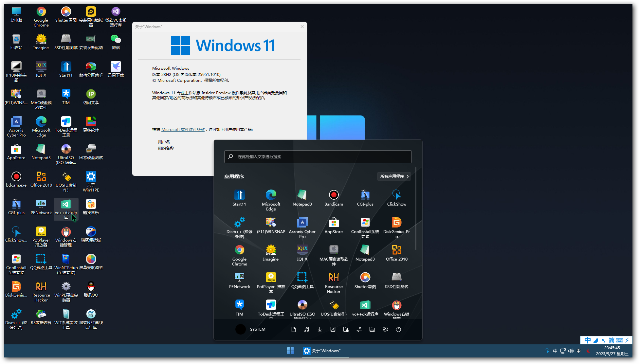Click the Start menu search box
This screenshot has width=639, height=364.
pos(318,156)
